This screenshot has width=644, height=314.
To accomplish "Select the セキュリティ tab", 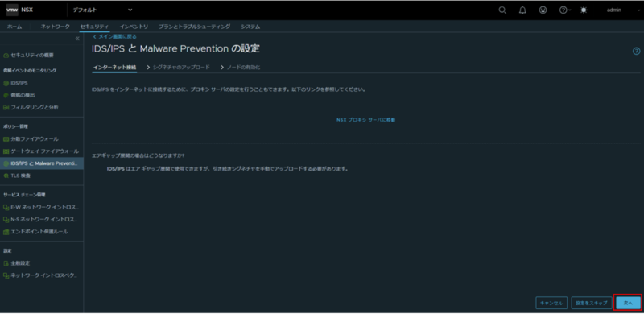I will (94, 27).
